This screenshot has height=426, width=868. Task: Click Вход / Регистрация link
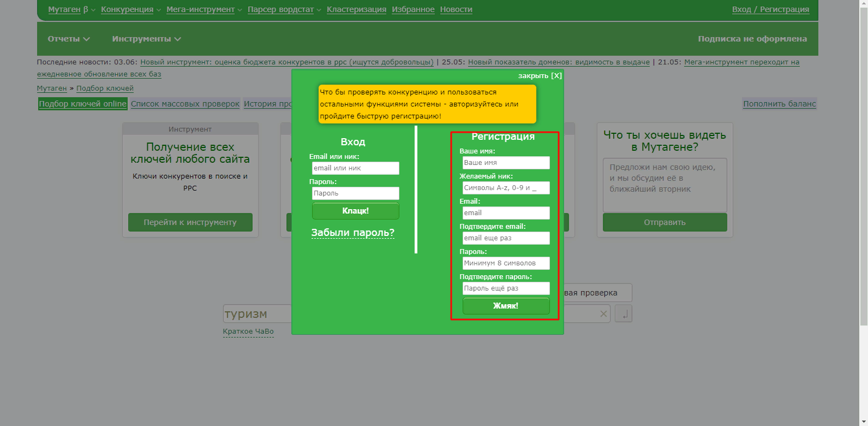tap(770, 9)
